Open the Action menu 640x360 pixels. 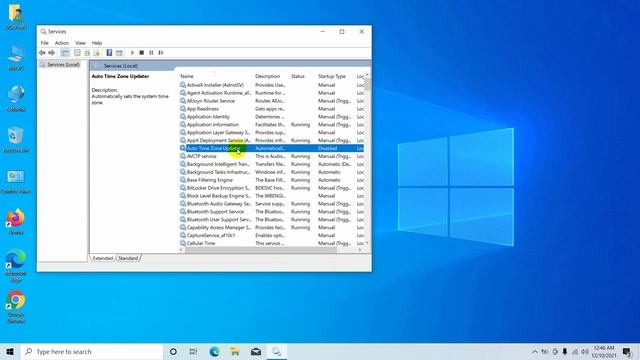(x=62, y=43)
